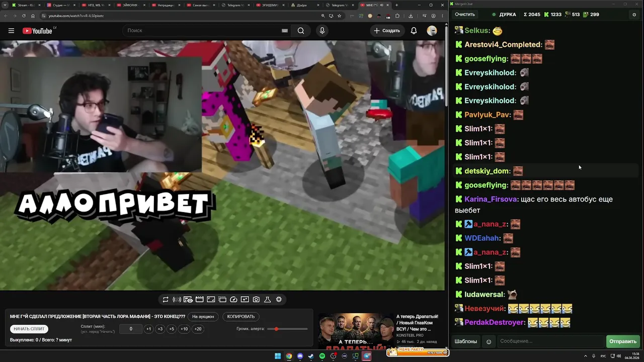
Task: Send chat message with Отправить button
Action: pos(623,341)
